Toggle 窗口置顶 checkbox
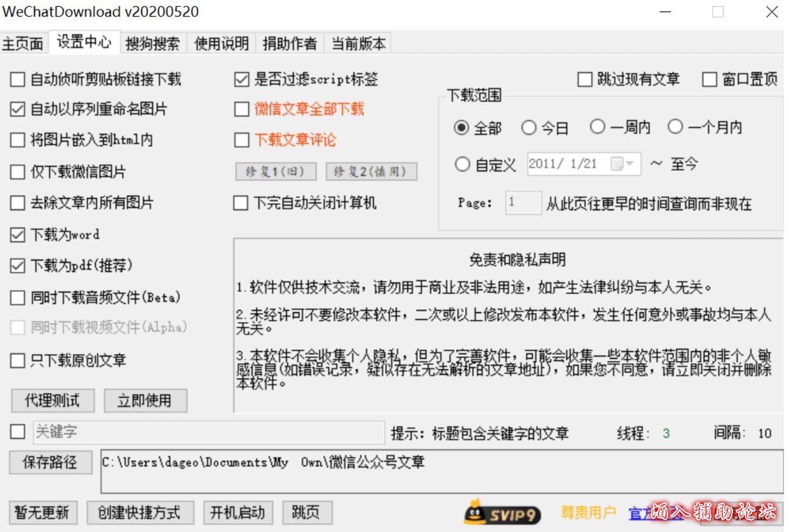789x532 pixels. click(710, 79)
